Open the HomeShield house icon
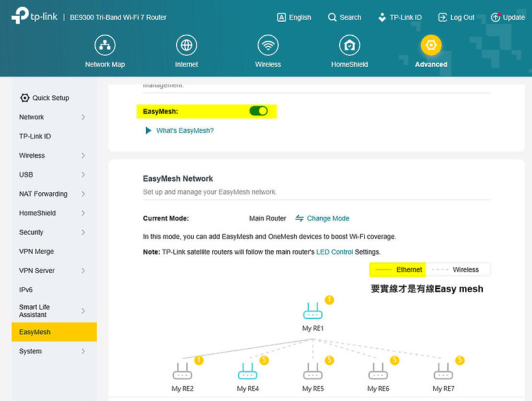The image size is (532, 401). [349, 45]
